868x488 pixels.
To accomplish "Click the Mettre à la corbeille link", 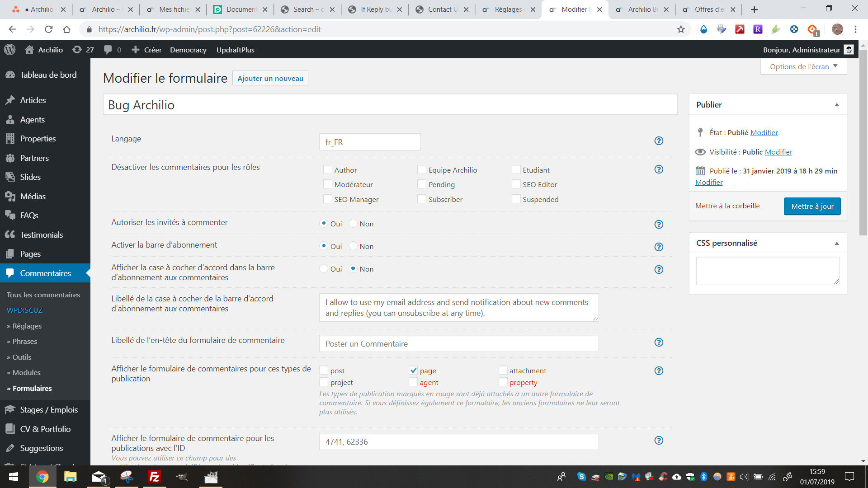I will click(727, 206).
